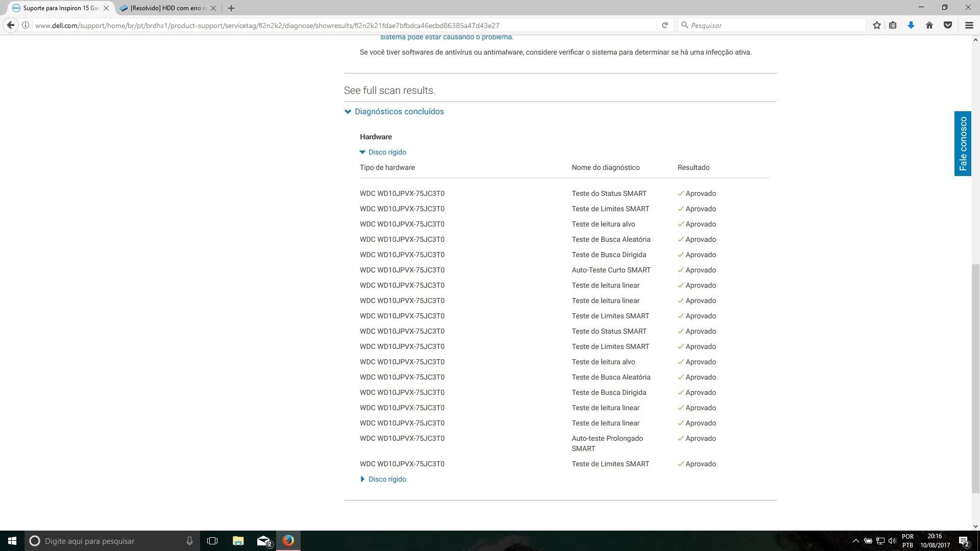Expand the second Disco rígido section

point(383,479)
